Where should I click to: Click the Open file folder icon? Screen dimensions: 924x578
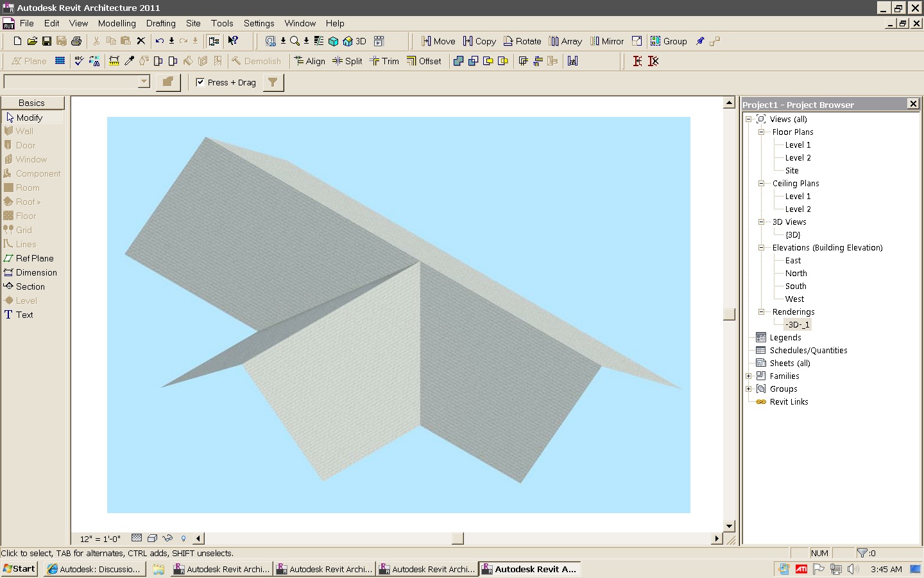click(x=32, y=41)
